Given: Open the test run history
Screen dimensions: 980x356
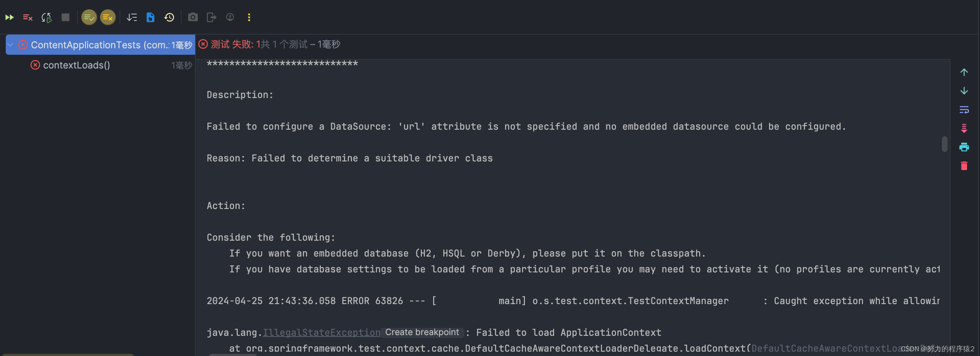Looking at the screenshot, I should point(169,17).
